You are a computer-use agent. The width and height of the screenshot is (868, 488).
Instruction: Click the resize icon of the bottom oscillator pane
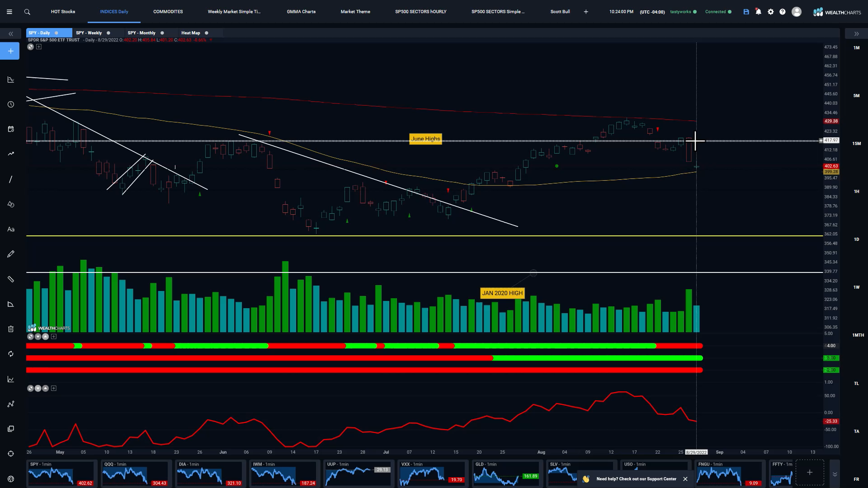pos(30,388)
